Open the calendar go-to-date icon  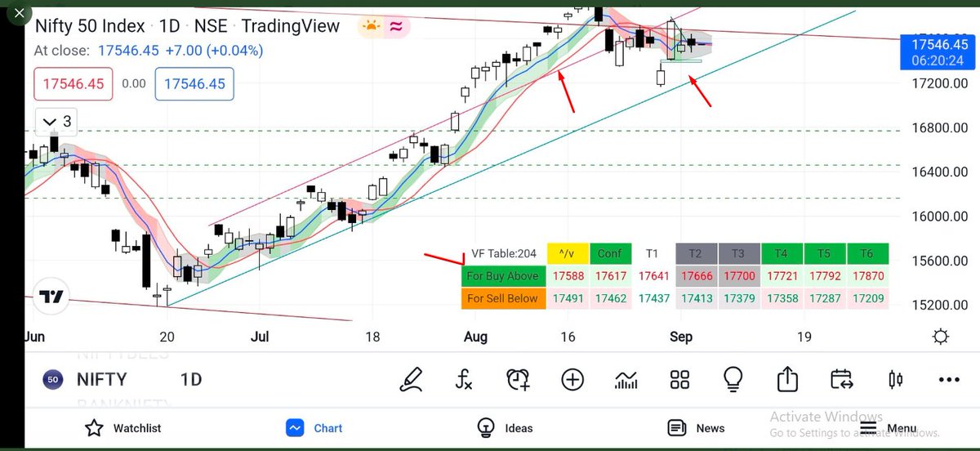pyautogui.click(x=841, y=379)
